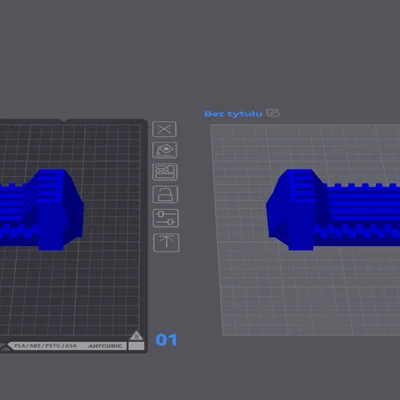
Task: Click the auto-orient plate icon
Action: click(x=165, y=150)
